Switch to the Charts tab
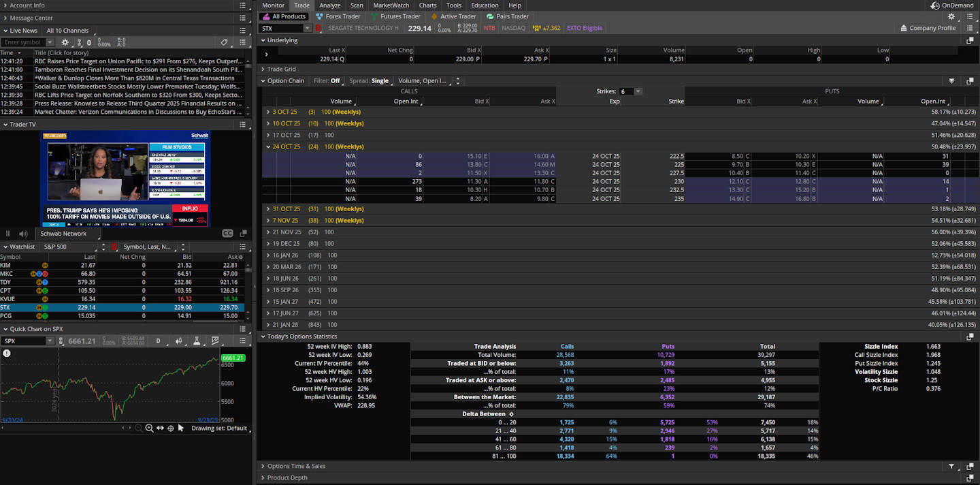Screen dimensions: 980x485 (x=427, y=5)
